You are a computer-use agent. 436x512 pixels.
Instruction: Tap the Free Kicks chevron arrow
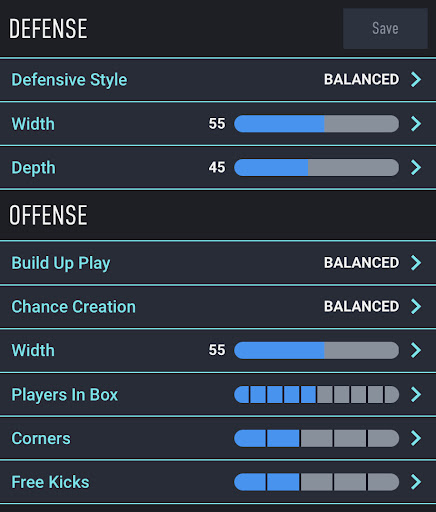point(416,482)
